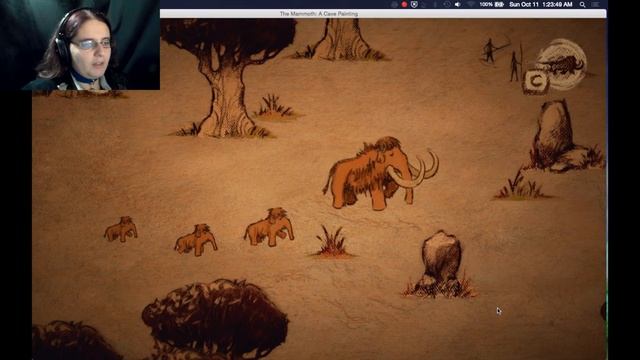Click the rear baby mammoth farthest from the mother
640x360 pixels.
click(121, 229)
